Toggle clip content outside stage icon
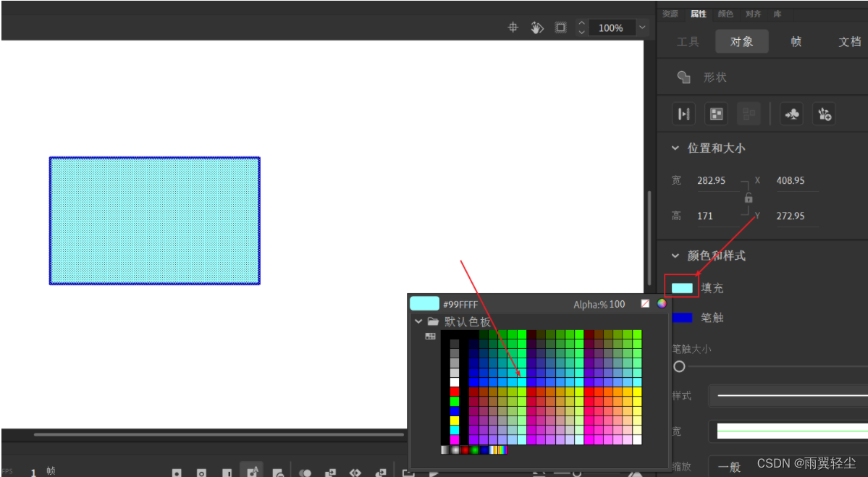Viewport: 868px width, 477px height. [561, 27]
